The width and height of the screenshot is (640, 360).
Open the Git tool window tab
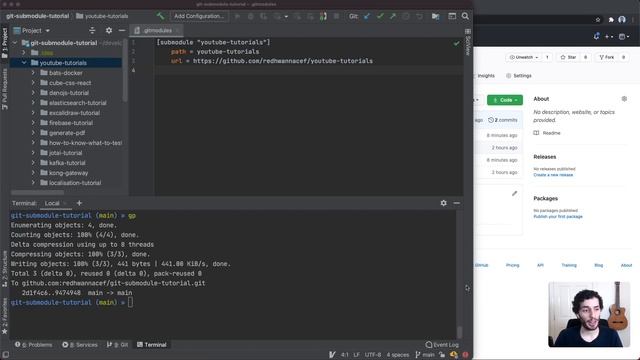118,344
